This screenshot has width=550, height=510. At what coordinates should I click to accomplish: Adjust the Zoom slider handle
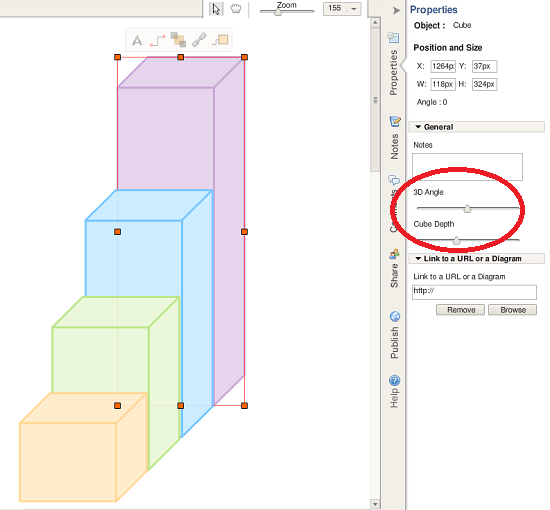tap(278, 13)
